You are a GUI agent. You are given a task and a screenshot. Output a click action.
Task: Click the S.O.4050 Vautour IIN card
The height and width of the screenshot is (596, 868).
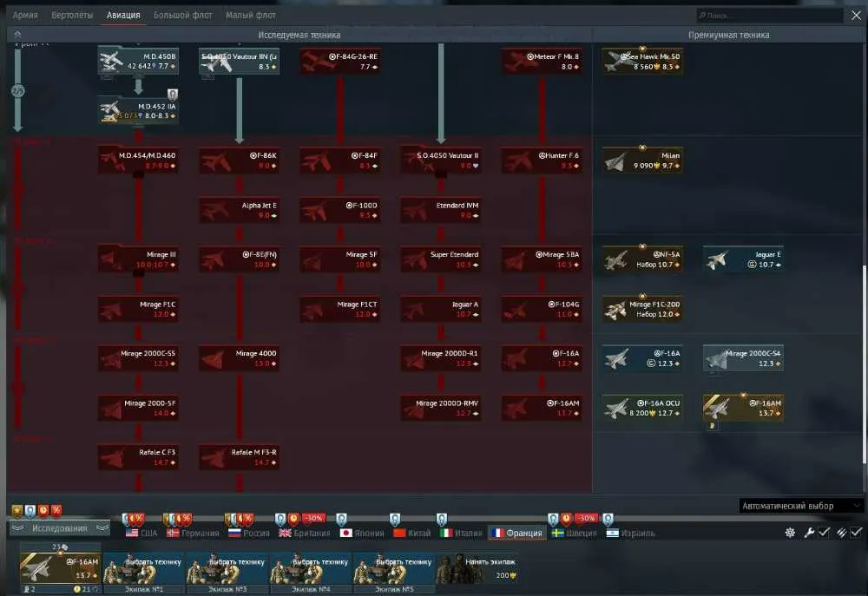(239, 61)
